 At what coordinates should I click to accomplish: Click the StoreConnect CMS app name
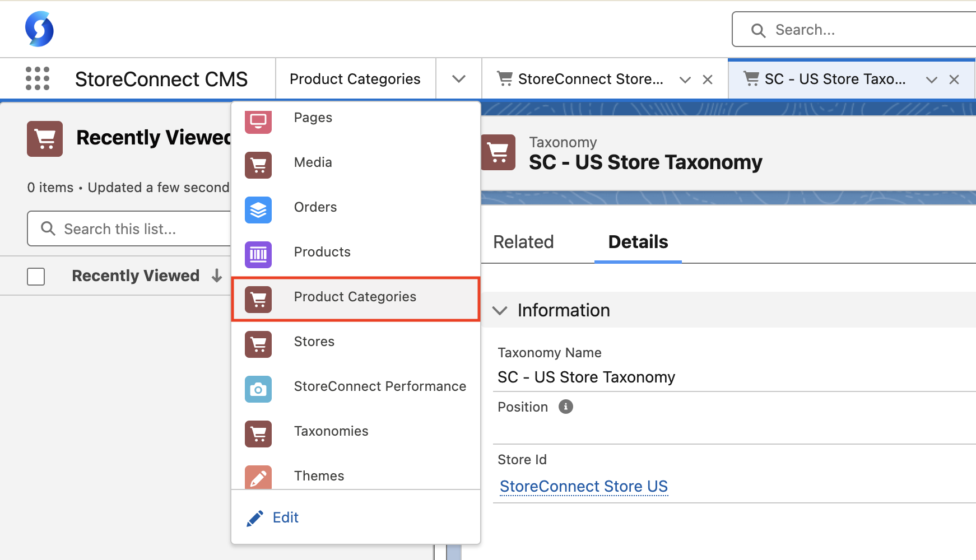[x=161, y=79]
